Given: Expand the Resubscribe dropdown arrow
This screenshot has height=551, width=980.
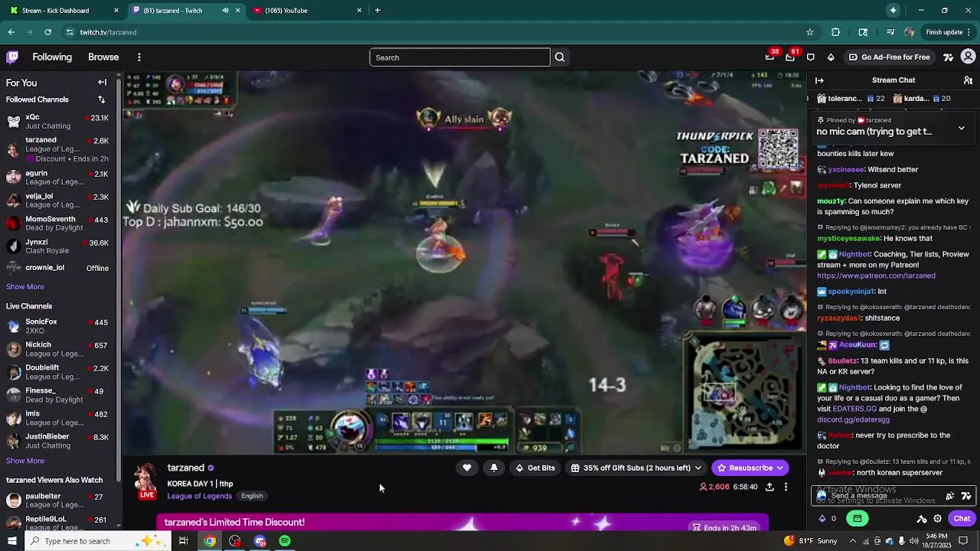Looking at the screenshot, I should coord(779,468).
